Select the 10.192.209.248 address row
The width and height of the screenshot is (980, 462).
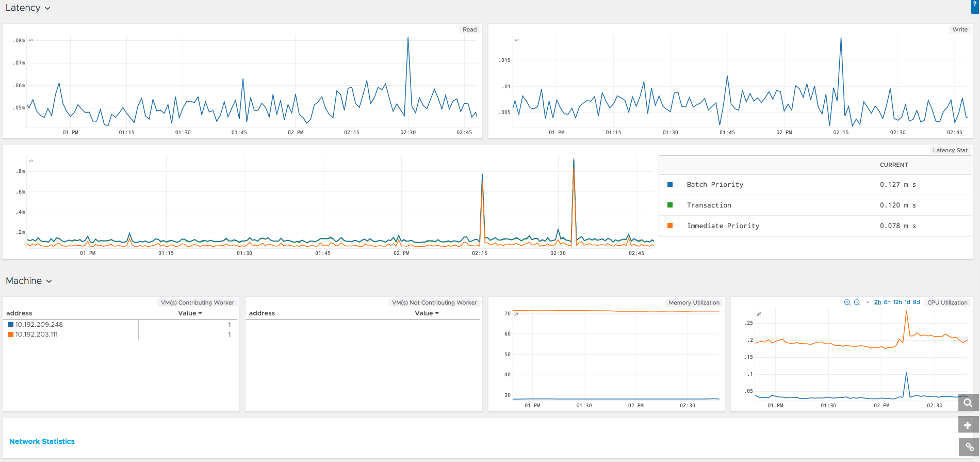pyautogui.click(x=121, y=325)
